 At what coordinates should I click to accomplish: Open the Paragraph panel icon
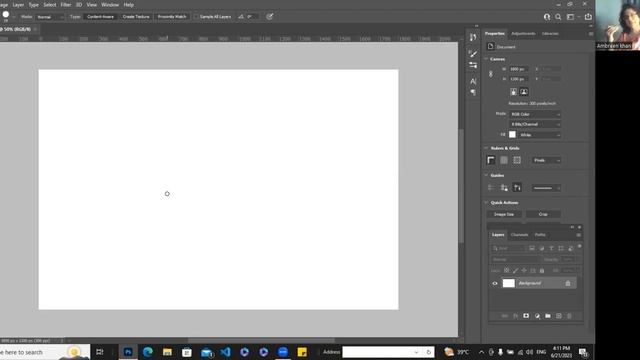click(473, 93)
